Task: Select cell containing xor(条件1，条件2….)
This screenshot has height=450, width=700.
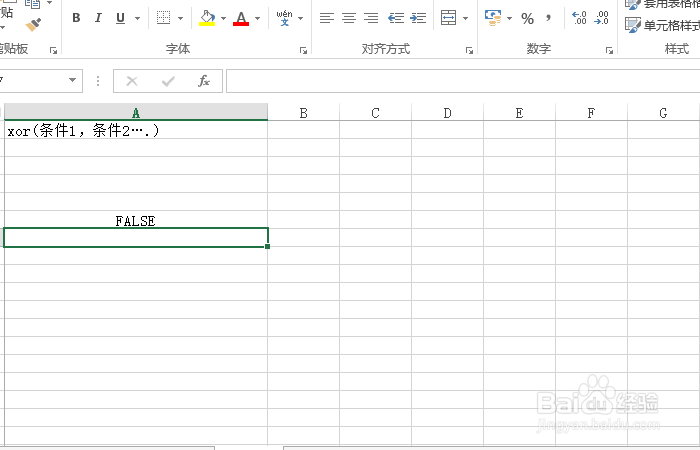Action: tap(136, 130)
